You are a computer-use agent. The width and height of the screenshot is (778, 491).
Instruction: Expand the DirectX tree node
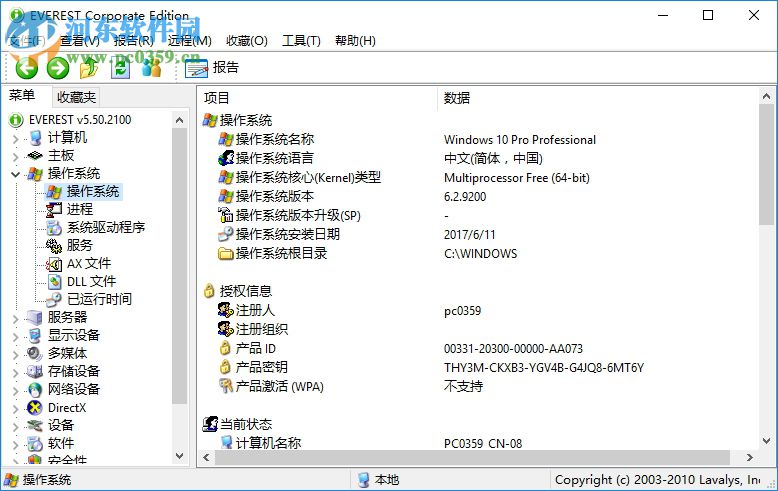[x=15, y=409]
